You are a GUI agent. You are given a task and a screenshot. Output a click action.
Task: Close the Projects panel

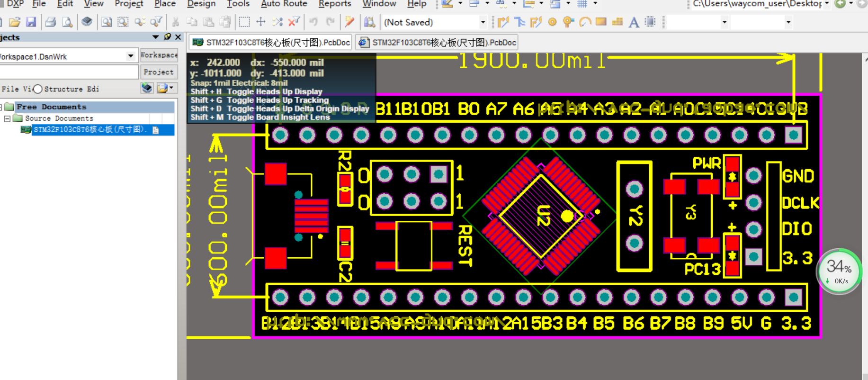178,37
